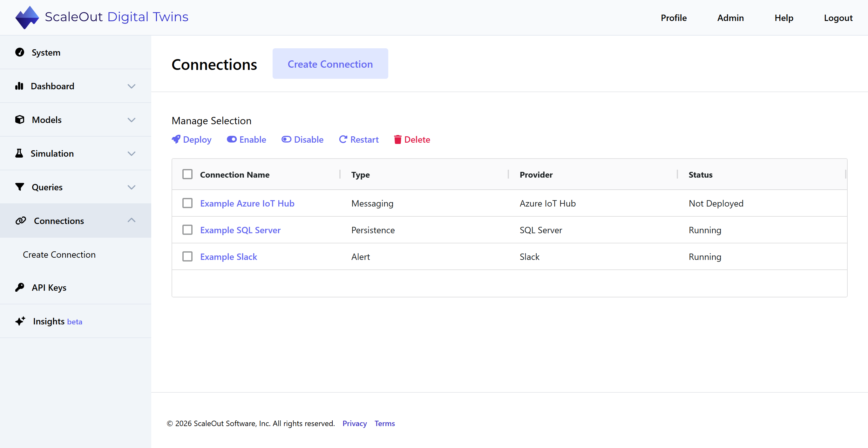This screenshot has height=448, width=868.
Task: Click the Messaging type cell
Action: pos(372,203)
